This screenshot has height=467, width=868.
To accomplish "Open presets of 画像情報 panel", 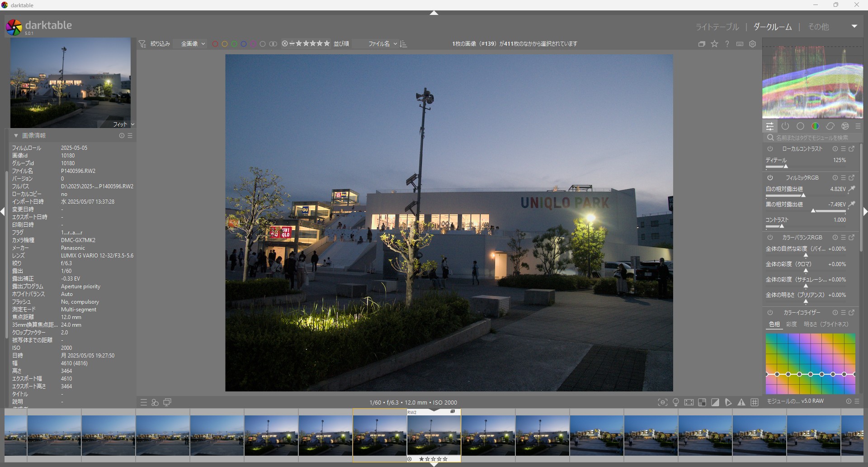I will (x=130, y=136).
